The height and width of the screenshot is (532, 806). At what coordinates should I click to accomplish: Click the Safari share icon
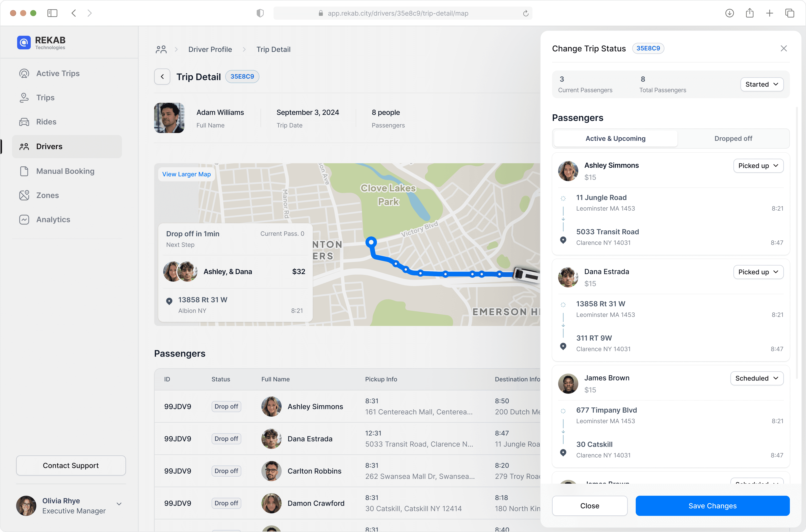point(750,13)
